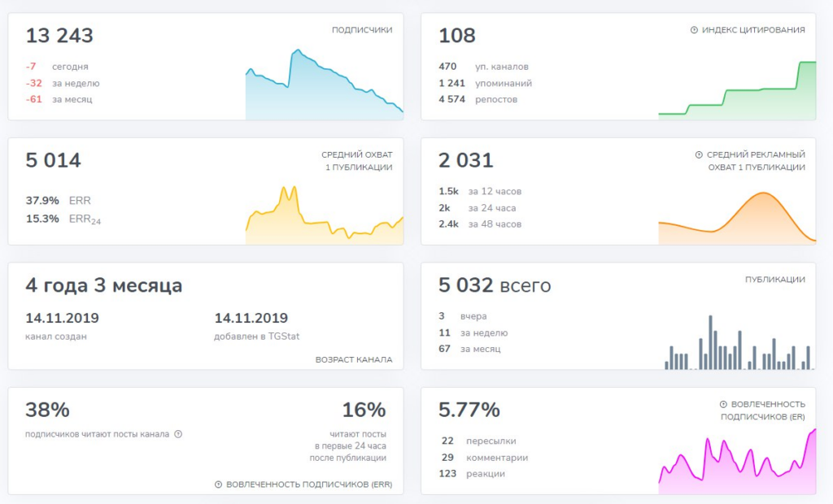Click info icon next to ИНДЕКС ЦИТИРОВАНИЯ
833x504 pixels.
694,30
